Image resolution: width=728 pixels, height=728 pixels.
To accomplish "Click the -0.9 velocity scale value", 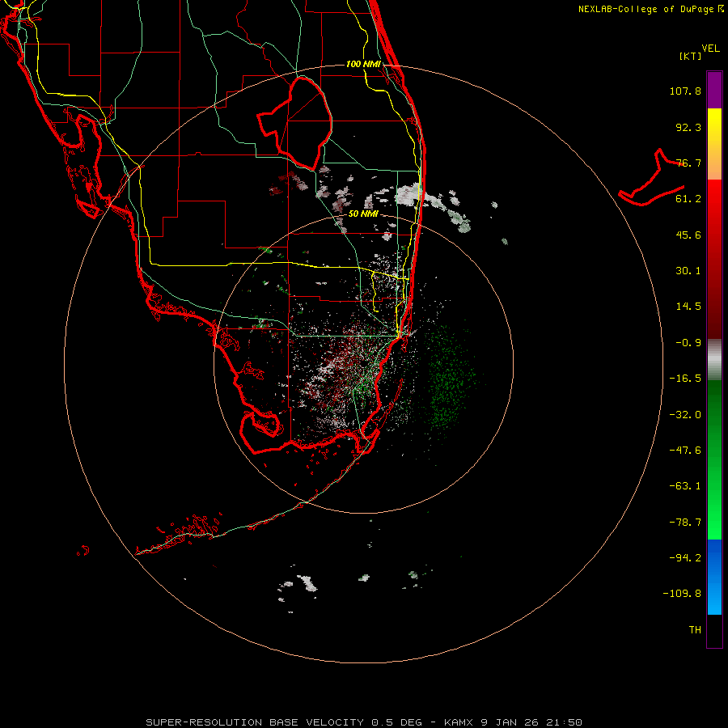I will pos(688,343).
